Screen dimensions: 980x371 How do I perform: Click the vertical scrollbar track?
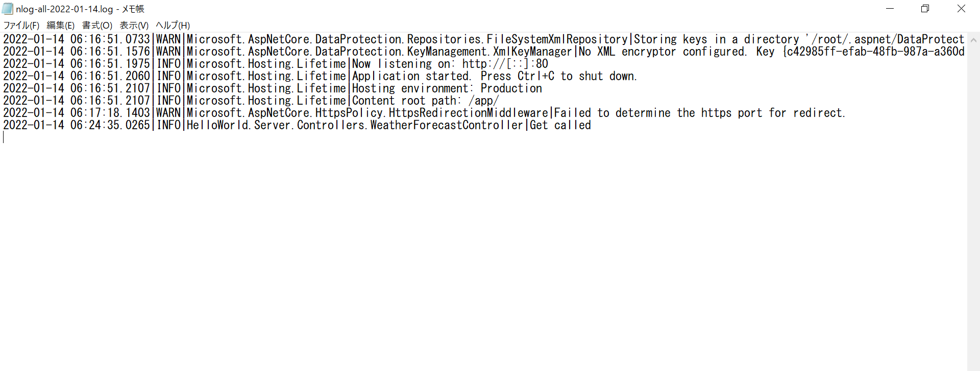click(973, 204)
